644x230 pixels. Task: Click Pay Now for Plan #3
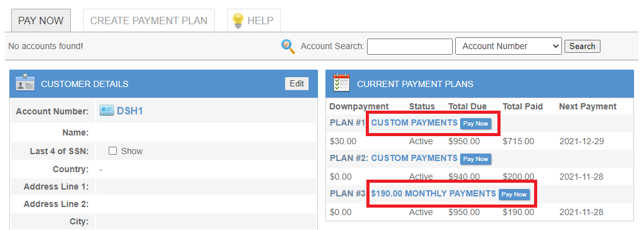click(x=514, y=194)
